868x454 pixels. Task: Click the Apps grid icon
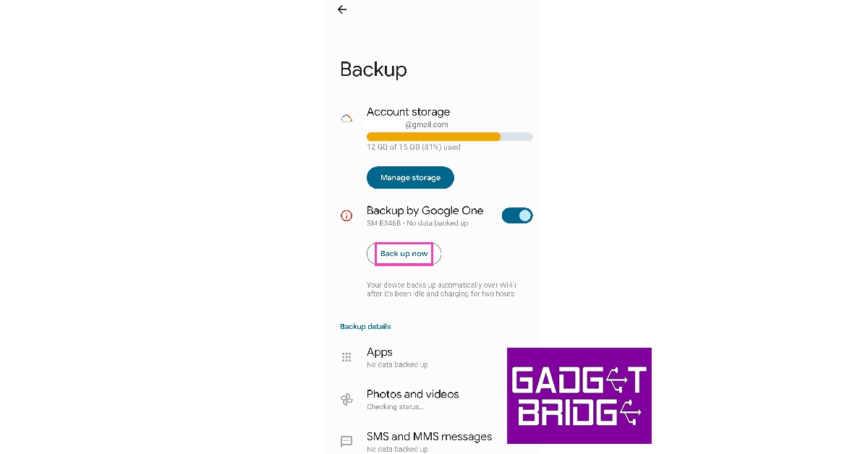tap(346, 357)
